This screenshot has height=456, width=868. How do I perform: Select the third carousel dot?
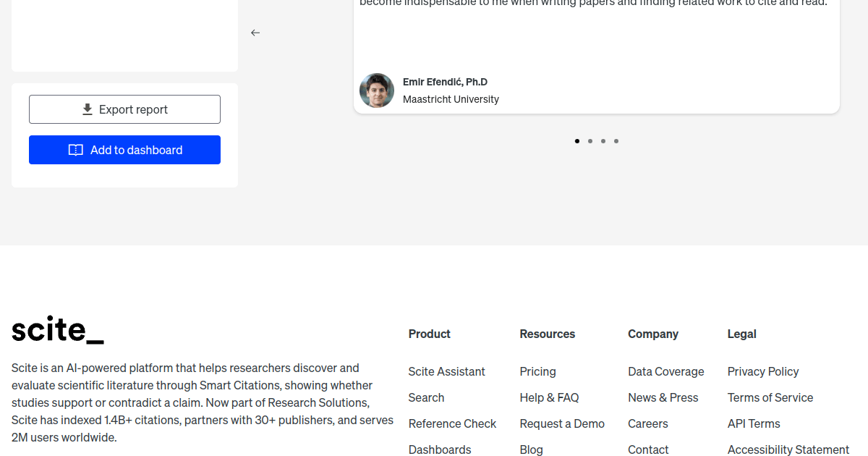click(x=603, y=141)
